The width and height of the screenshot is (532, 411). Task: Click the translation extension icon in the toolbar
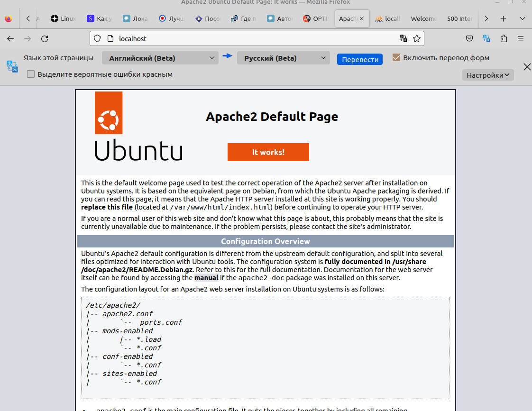click(x=486, y=39)
